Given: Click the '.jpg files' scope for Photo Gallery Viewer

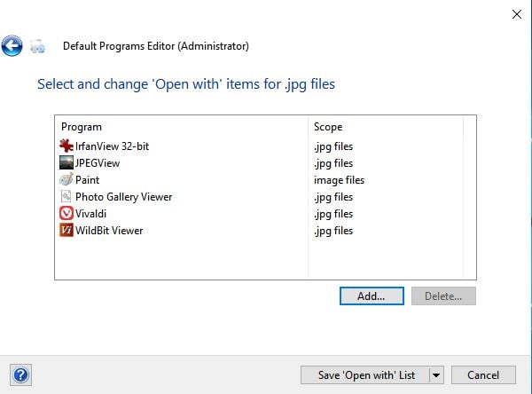Looking at the screenshot, I should click(333, 197).
